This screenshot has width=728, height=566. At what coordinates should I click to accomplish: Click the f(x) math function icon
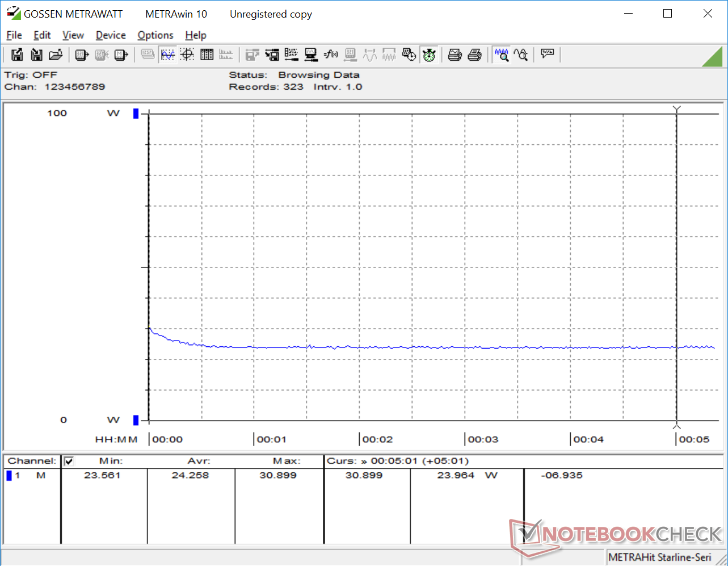click(x=330, y=54)
